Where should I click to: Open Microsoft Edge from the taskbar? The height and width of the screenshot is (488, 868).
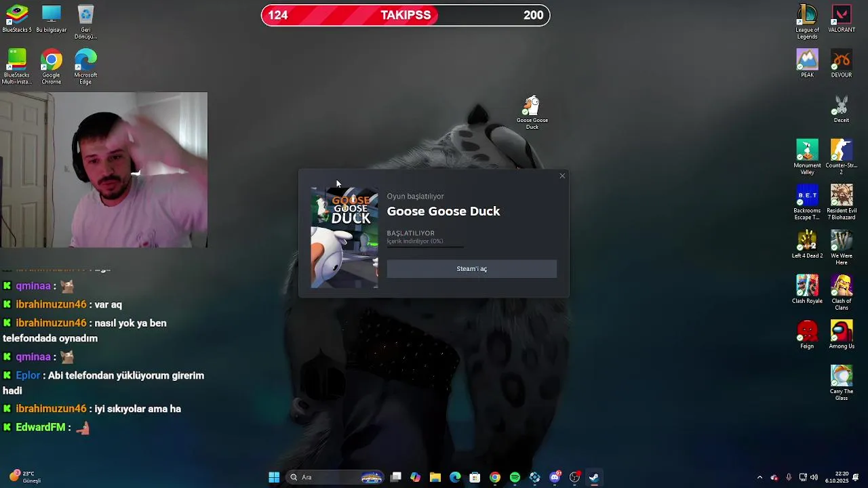click(455, 477)
